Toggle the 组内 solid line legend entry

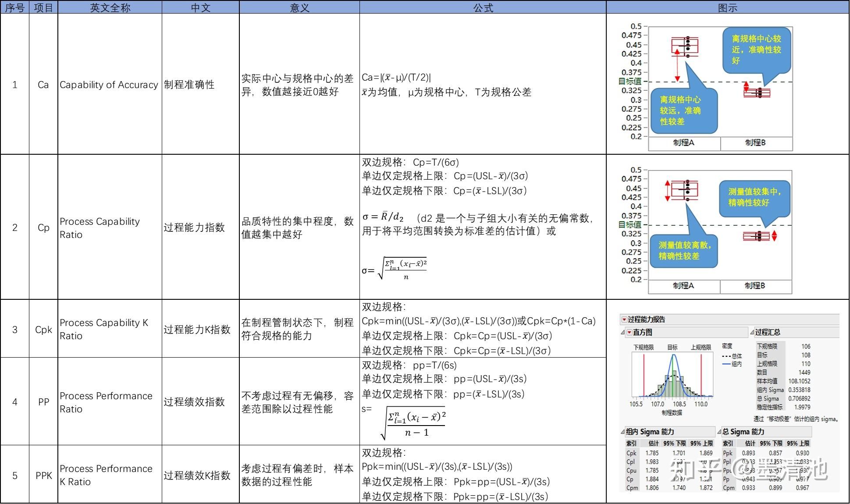729,364
